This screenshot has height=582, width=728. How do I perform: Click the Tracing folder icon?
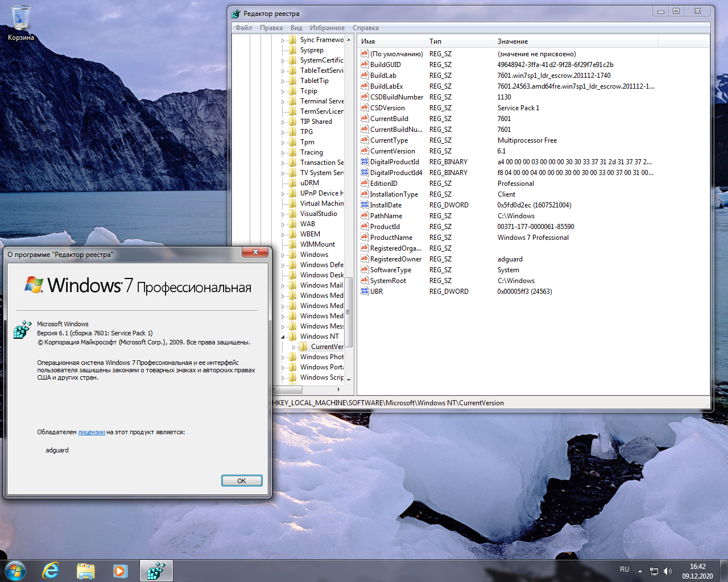click(x=293, y=152)
